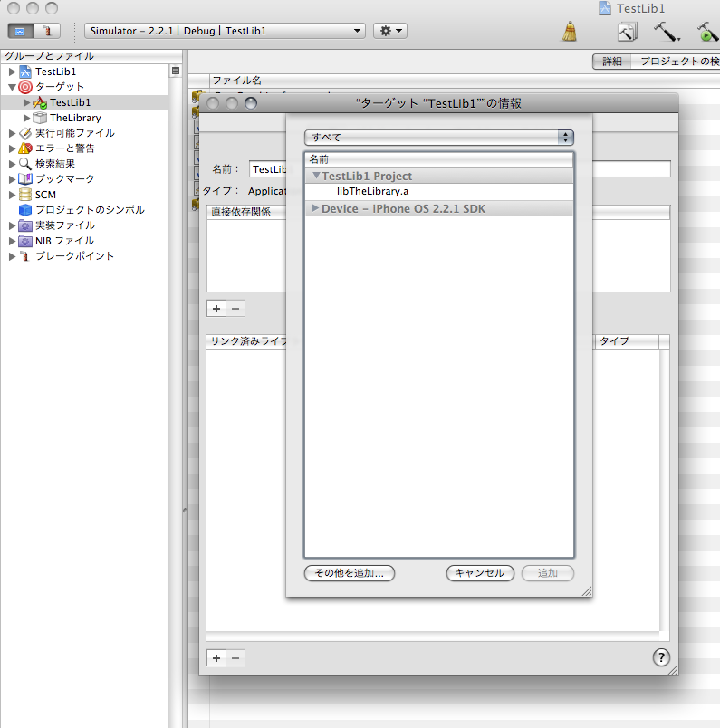Expand the エラーと警告 group
This screenshot has height=728, width=720.
pos(12,148)
